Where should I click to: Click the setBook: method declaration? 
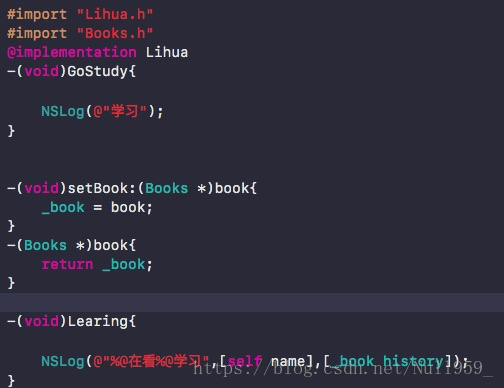132,188
